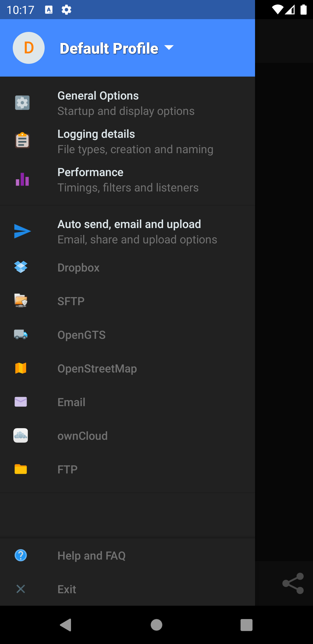Click the Performance bar chart icon

(x=22, y=180)
